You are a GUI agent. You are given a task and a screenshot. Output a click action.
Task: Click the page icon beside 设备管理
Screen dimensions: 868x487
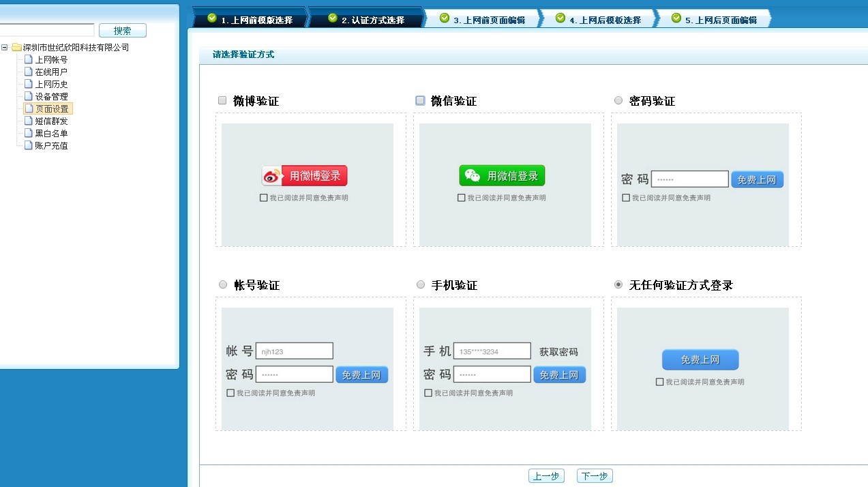[x=29, y=96]
